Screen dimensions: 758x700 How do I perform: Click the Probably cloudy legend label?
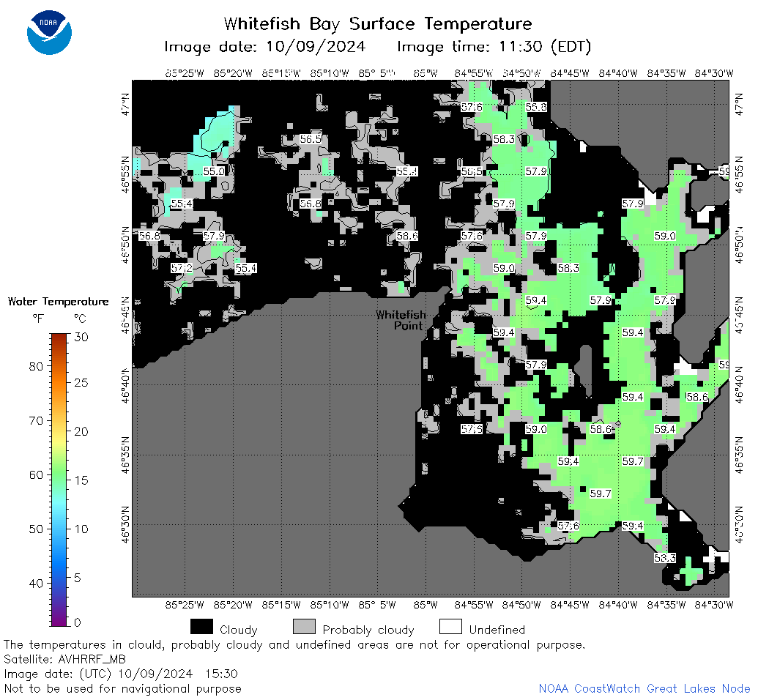368,630
